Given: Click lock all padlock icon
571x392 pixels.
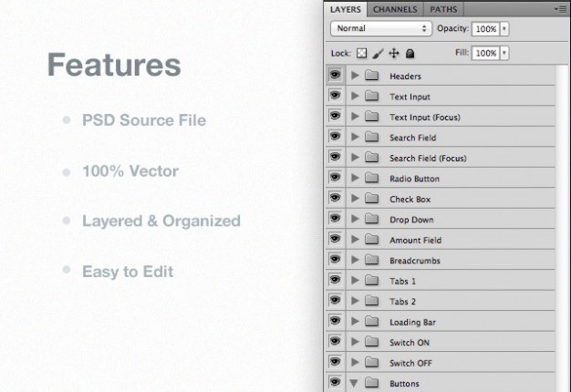Looking at the screenshot, I should (x=410, y=54).
